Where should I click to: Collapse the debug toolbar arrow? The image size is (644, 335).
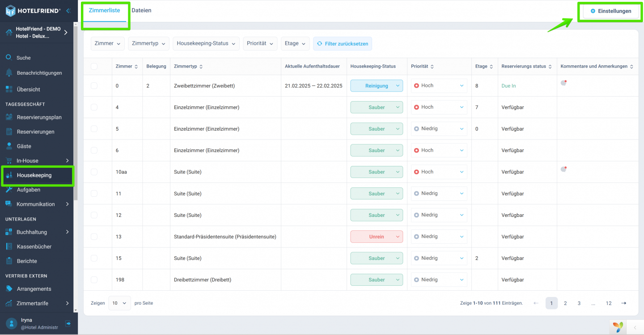tap(635, 328)
